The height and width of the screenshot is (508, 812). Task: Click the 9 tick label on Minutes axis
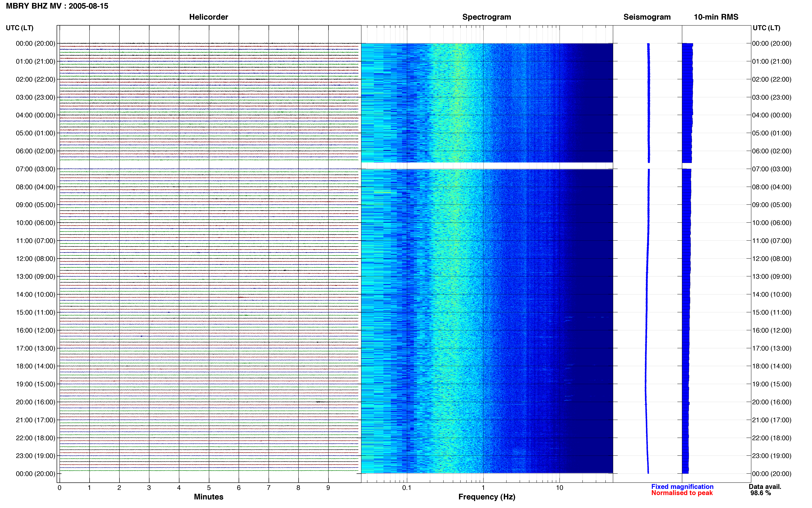click(x=328, y=488)
